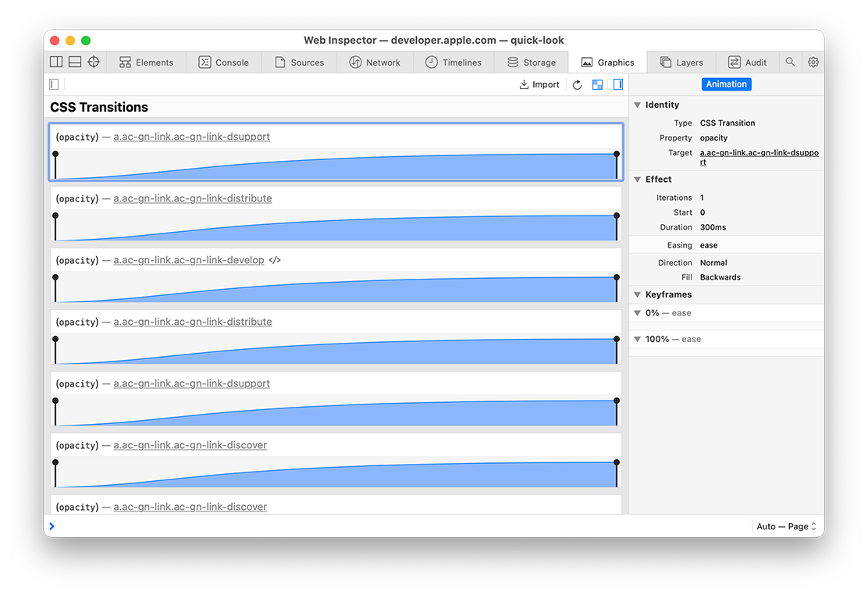868x595 pixels.
Task: Dock Web Inspector to the bottom
Action: [x=75, y=62]
